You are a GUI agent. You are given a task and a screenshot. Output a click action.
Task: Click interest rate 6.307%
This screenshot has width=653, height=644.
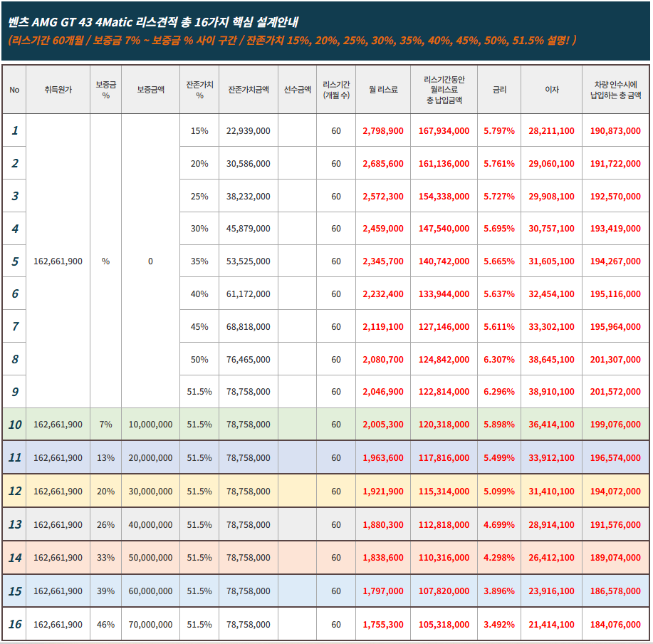[499, 360]
